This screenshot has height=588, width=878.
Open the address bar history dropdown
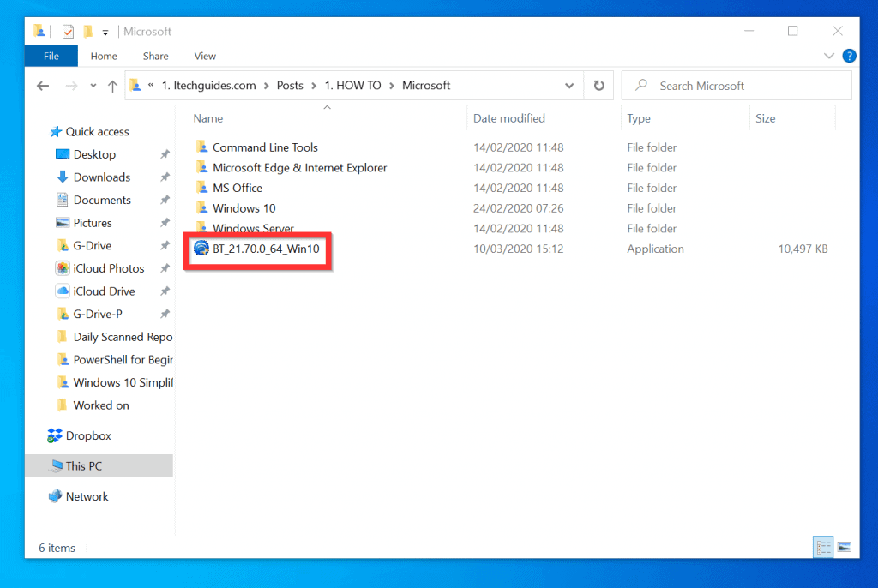tap(569, 86)
